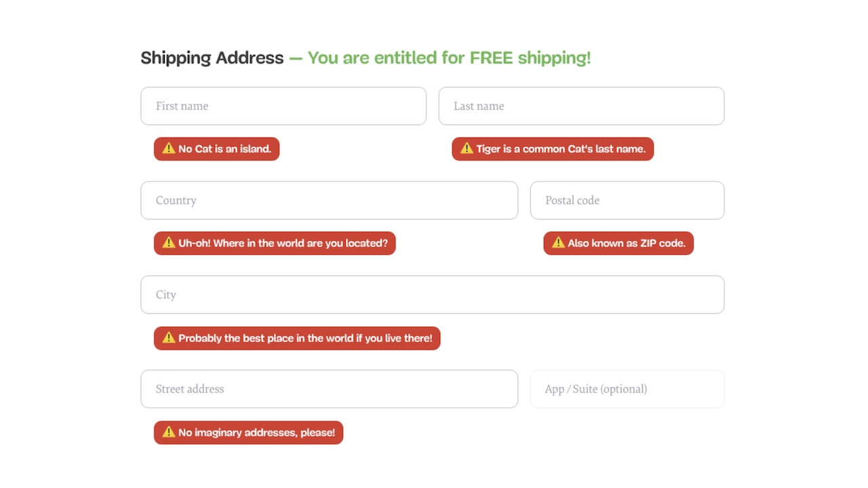Click warning icon next to ZIP code message
This screenshot has height=488, width=868.
(558, 243)
